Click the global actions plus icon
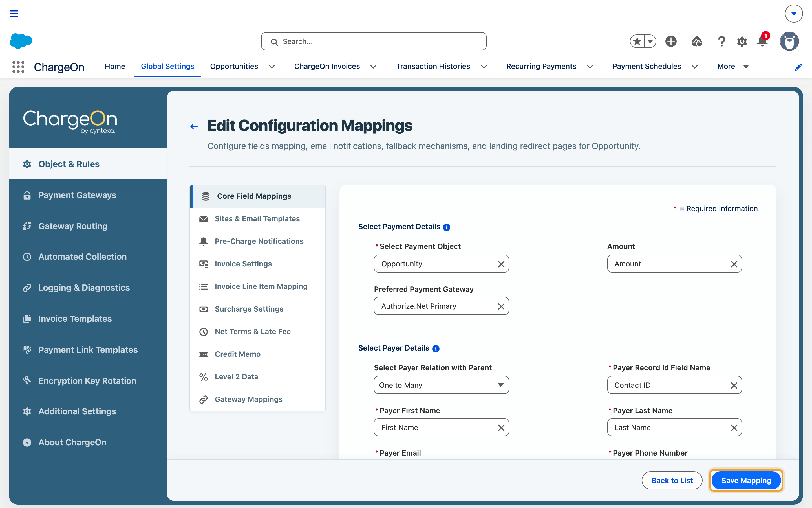The image size is (812, 508). [671, 41]
